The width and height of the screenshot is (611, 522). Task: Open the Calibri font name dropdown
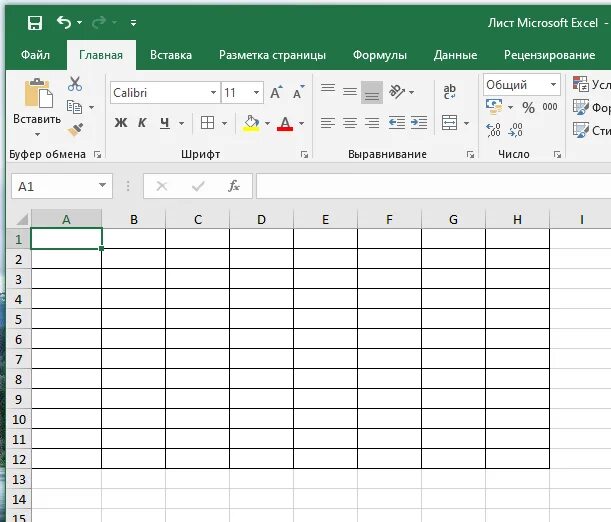213,93
